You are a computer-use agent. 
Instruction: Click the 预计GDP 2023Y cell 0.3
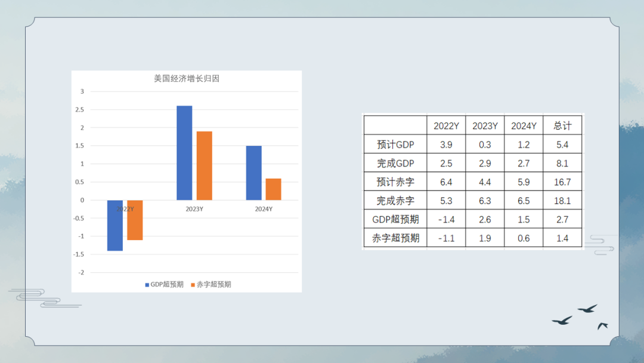coord(485,144)
